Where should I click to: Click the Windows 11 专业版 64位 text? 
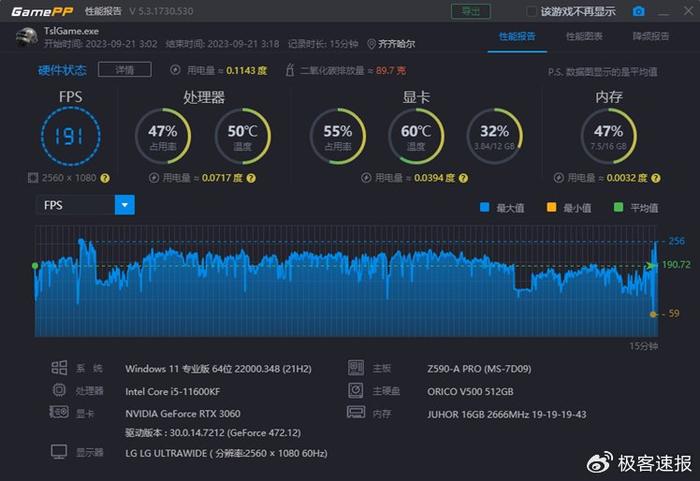click(x=218, y=369)
